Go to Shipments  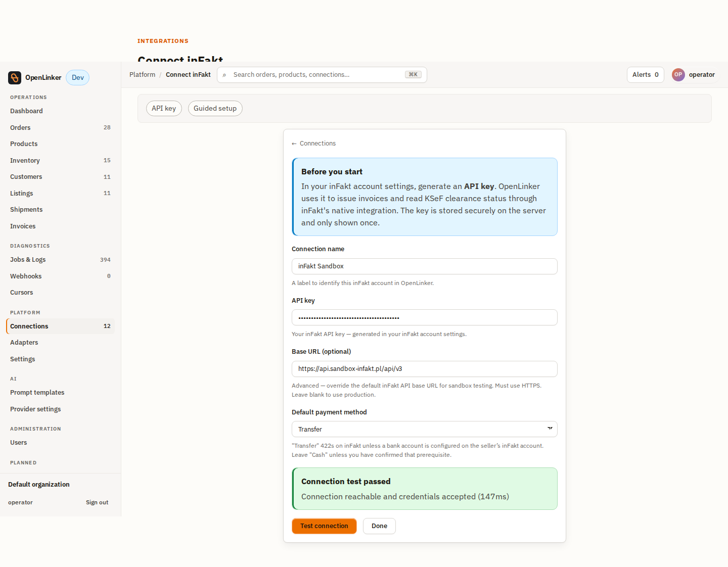point(61,210)
